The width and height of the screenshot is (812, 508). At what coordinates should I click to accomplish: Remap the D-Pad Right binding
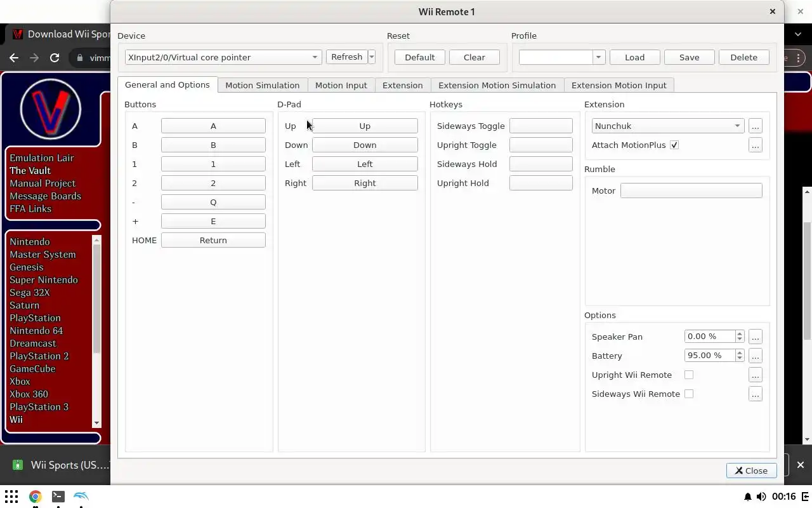click(x=365, y=183)
